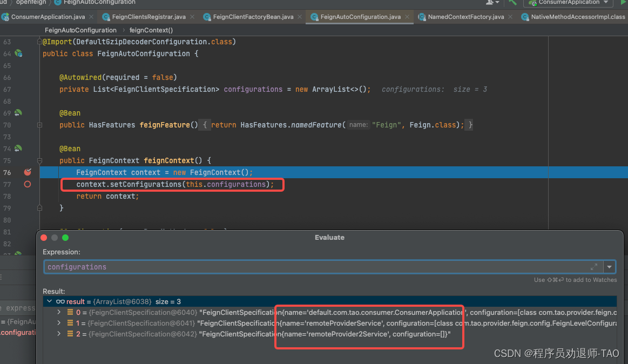628x364 pixels.
Task: Click the Java file icon on ConsumerApplication.java tab
Action: pyautogui.click(x=5, y=17)
